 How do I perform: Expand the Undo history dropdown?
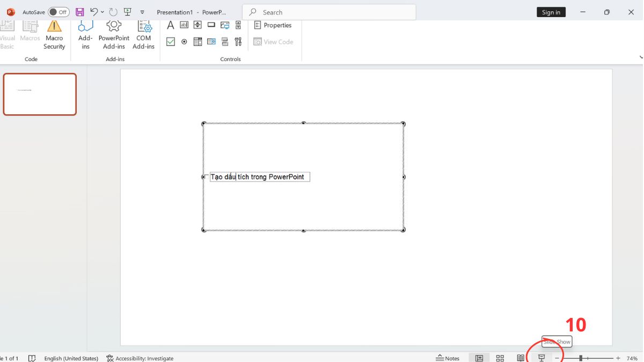click(102, 12)
